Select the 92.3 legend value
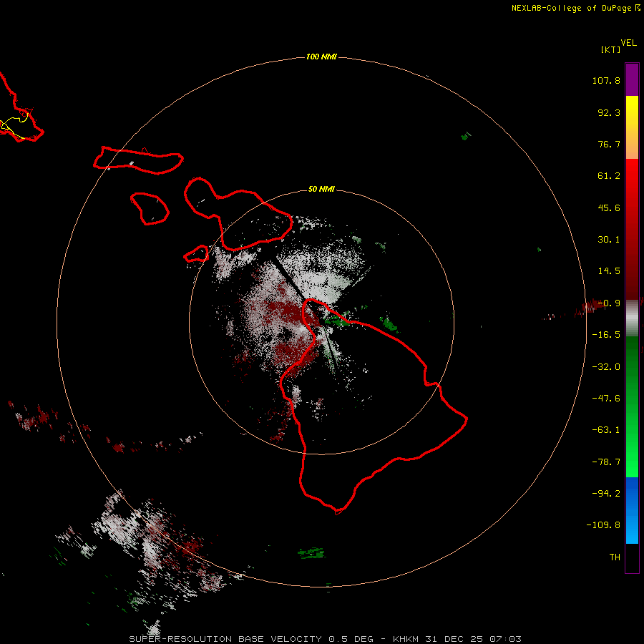This screenshot has height=644, width=644. pyautogui.click(x=609, y=112)
